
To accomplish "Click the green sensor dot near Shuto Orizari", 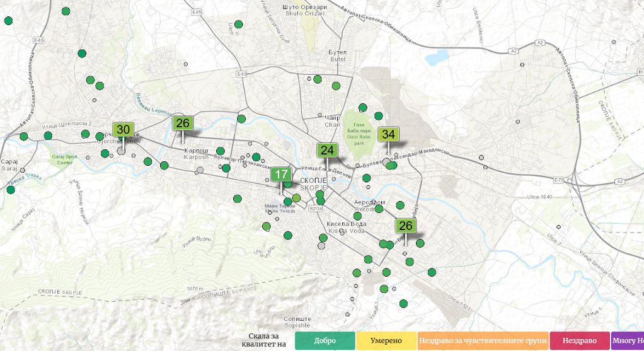I will tap(239, 25).
